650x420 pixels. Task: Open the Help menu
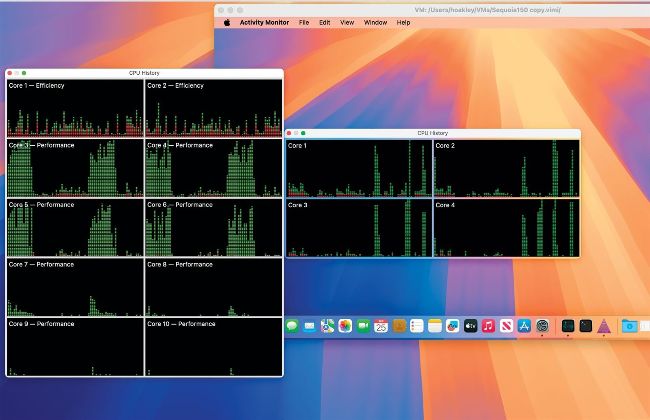(x=403, y=22)
